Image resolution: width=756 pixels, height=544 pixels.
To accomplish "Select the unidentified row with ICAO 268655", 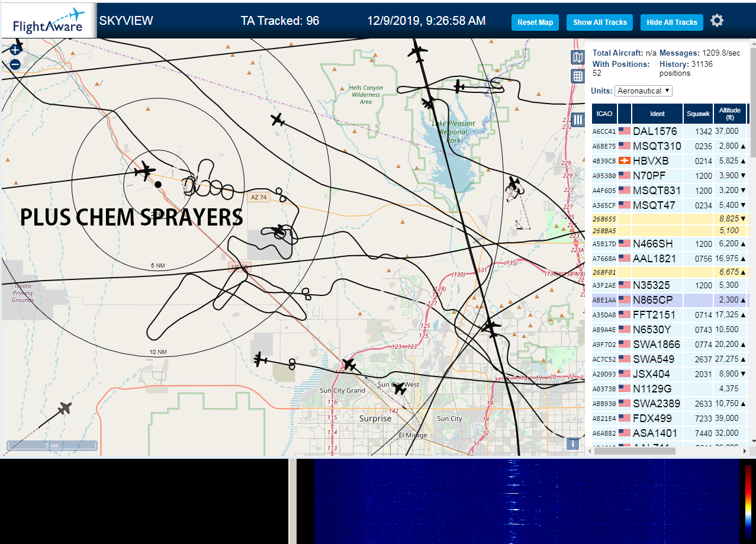I will pyautogui.click(x=670, y=219).
